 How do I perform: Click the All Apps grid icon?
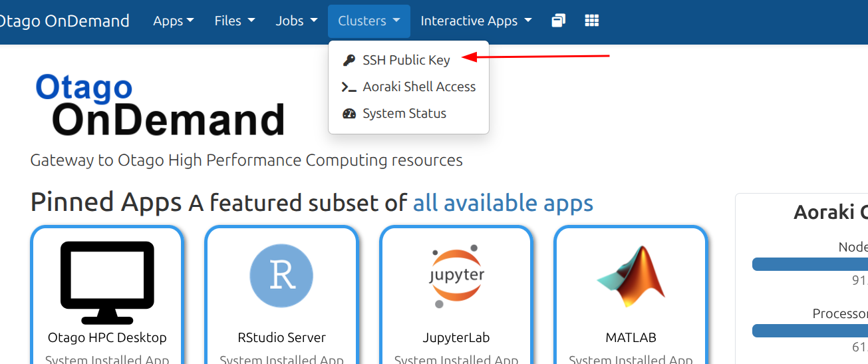point(592,21)
